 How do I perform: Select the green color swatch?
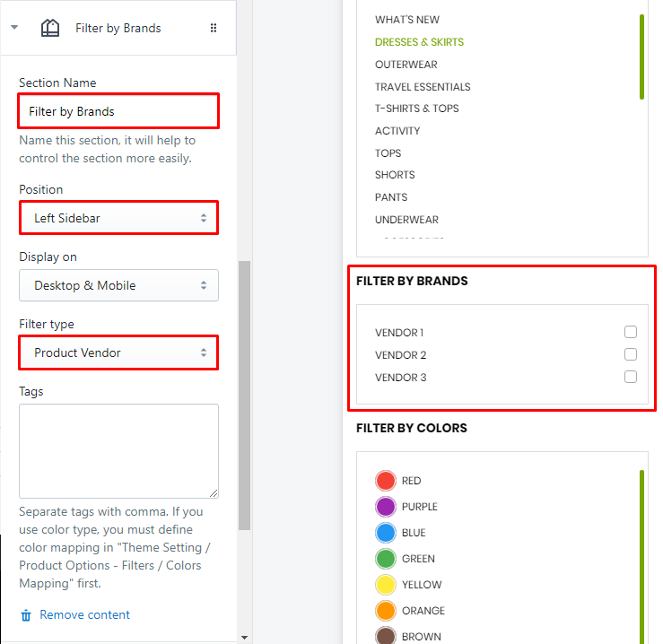click(386, 559)
